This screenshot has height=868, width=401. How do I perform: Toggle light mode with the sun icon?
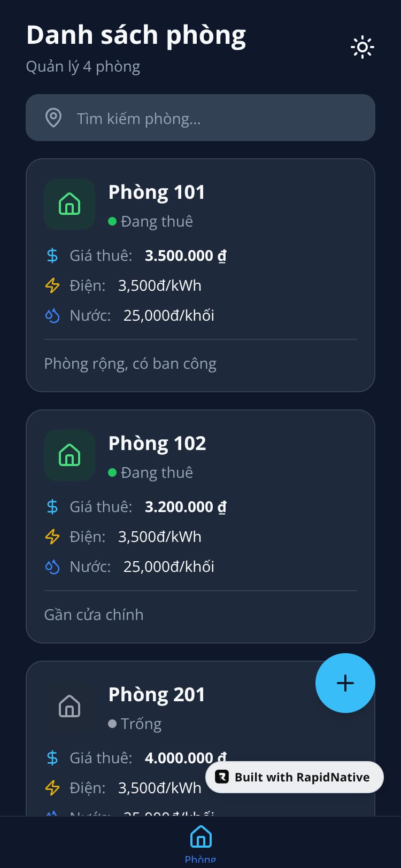pos(362,47)
